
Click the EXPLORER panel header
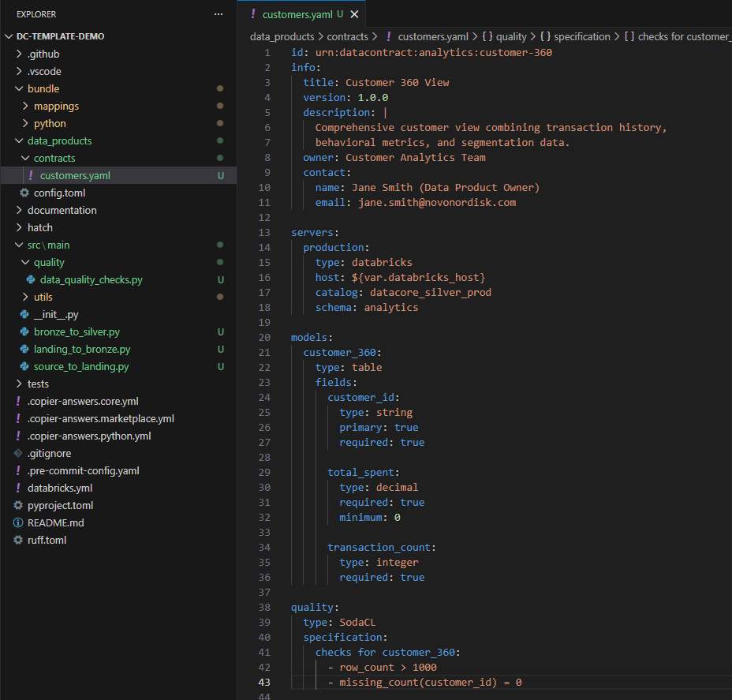(36, 14)
